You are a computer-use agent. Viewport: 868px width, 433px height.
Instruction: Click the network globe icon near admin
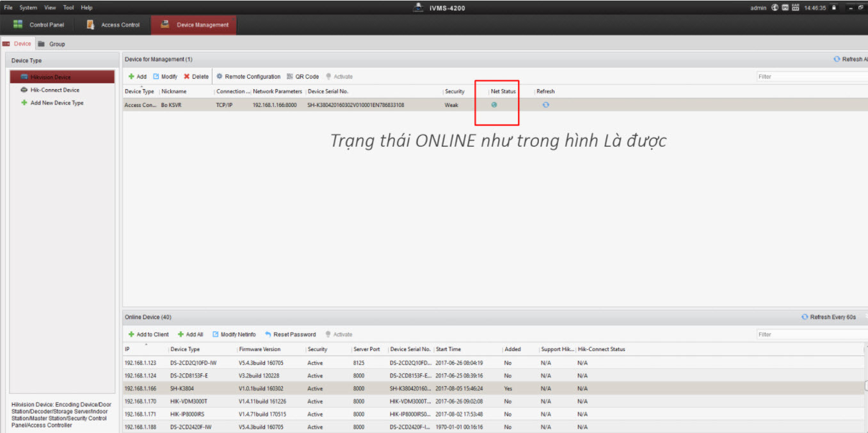point(775,8)
